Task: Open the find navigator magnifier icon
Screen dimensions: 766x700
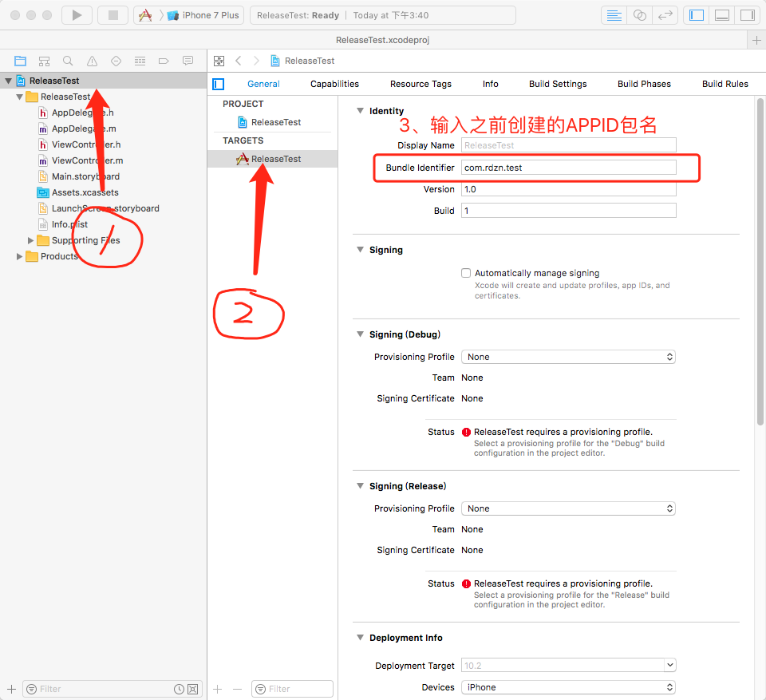Action: click(68, 61)
